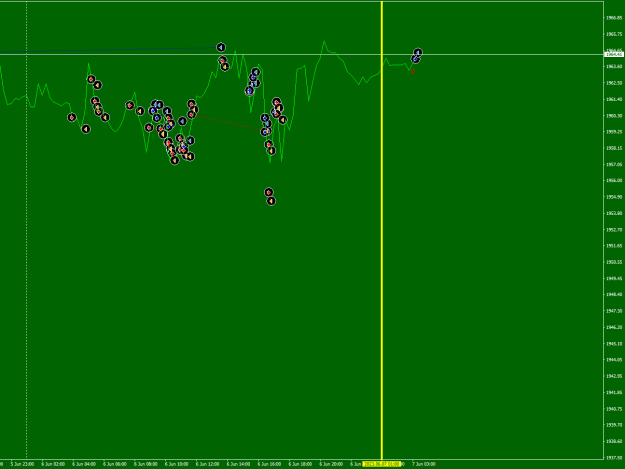Click the red dot marker just above the lowest marker
625x469 pixels.
coord(269,192)
